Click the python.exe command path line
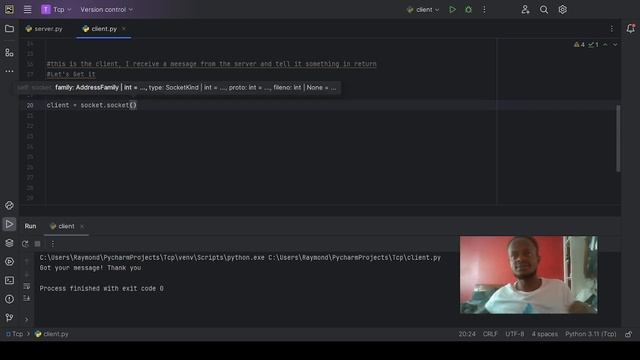640x360 pixels. pos(240,258)
